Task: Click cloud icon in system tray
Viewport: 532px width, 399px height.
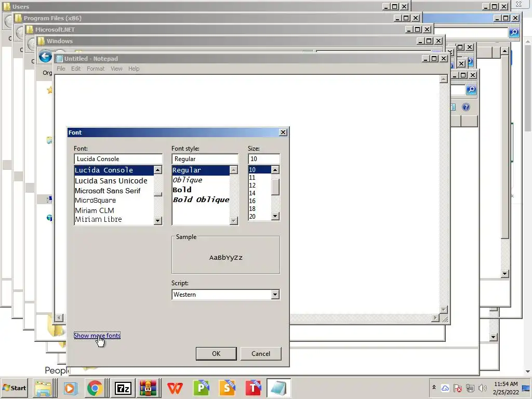Action: pos(445,388)
